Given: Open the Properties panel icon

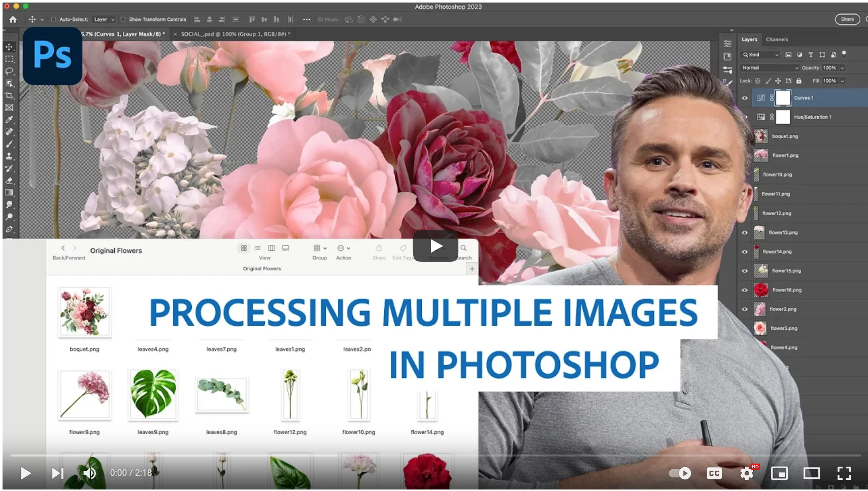Looking at the screenshot, I should (727, 44).
